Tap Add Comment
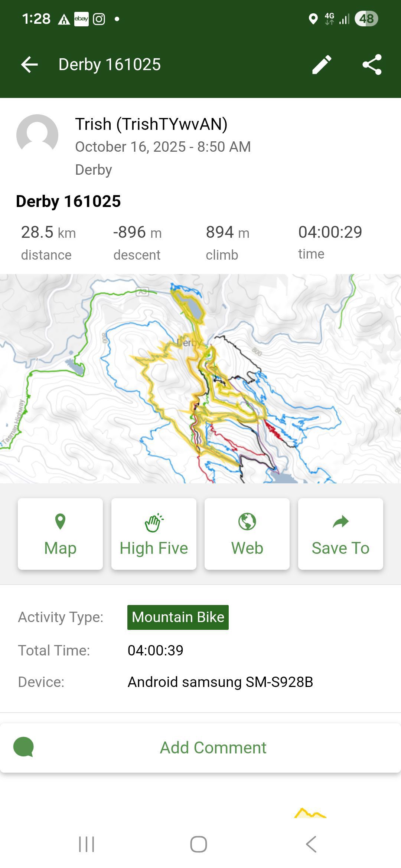Screen dimensions: 401x868 [x=213, y=747]
